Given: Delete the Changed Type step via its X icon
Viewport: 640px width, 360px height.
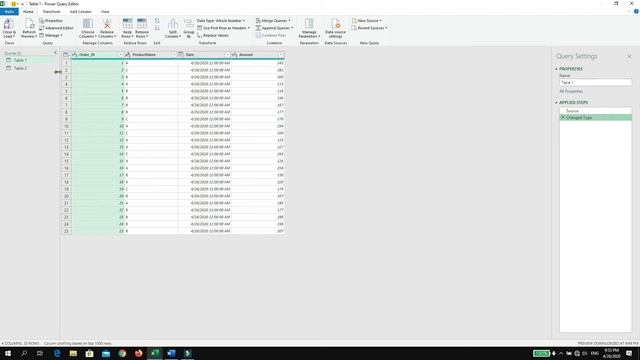Looking at the screenshot, I should [x=563, y=118].
